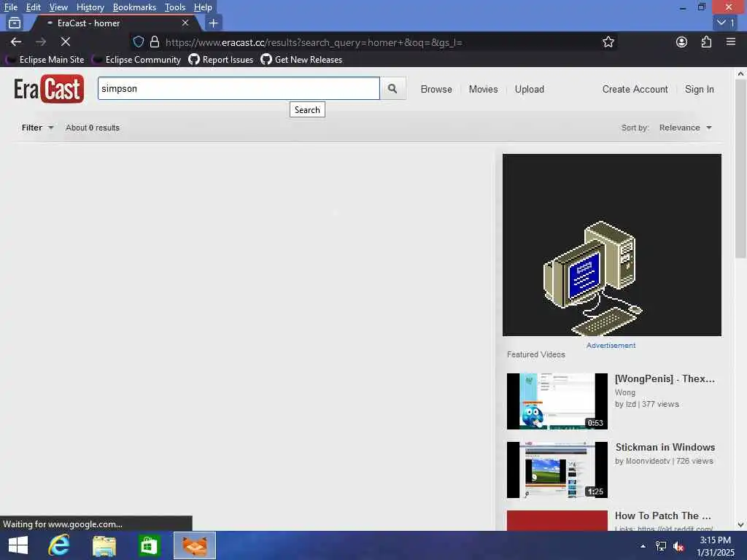Click the vertical scrollbar thumb
The image size is (747, 560).
740,169
